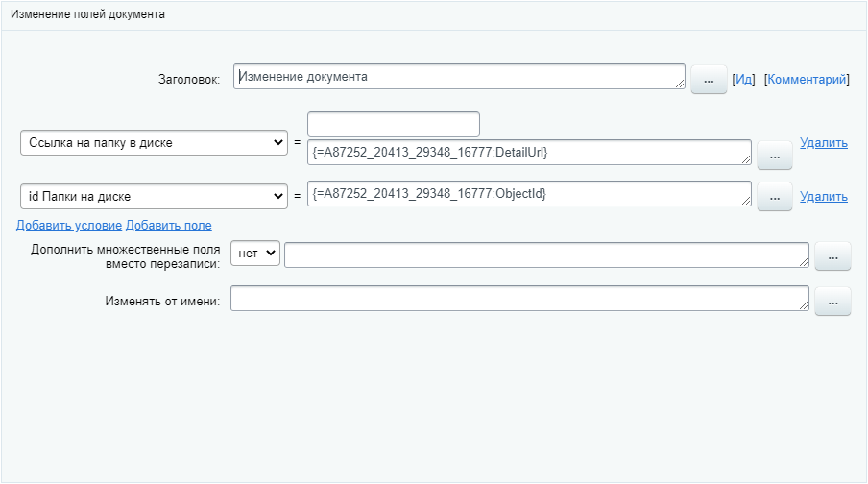Focus the Заголовок title text field
The height and width of the screenshot is (484, 868).
click(458, 77)
